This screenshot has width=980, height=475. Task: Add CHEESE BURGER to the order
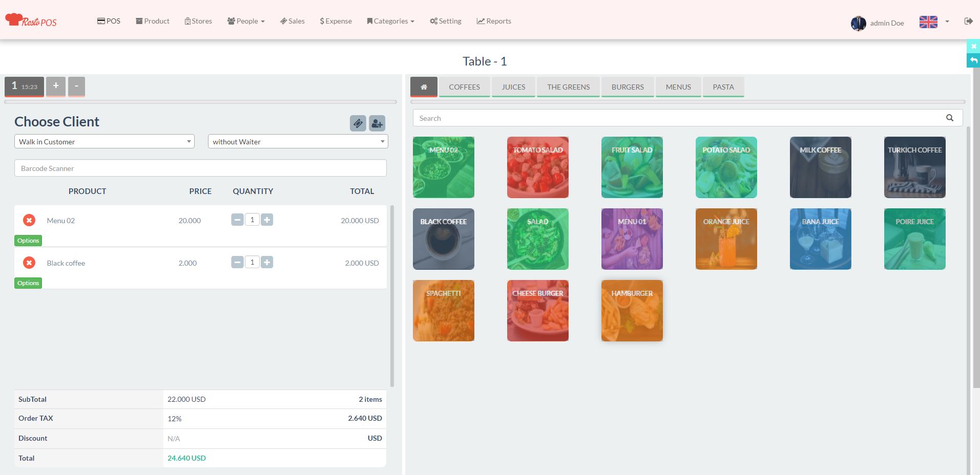pos(538,311)
